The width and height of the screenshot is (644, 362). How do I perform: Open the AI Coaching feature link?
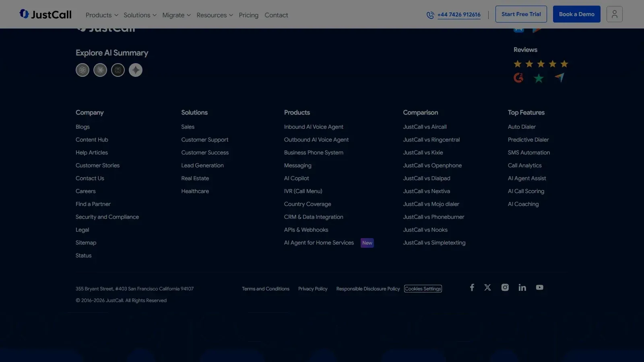(x=523, y=204)
